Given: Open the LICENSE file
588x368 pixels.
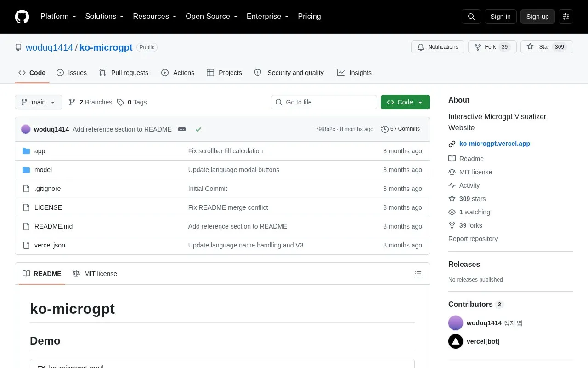Looking at the screenshot, I should (48, 207).
